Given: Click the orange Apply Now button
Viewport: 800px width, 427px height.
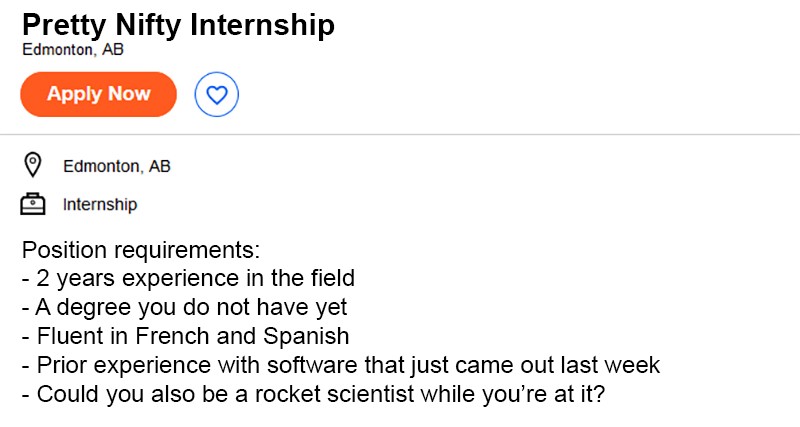Looking at the screenshot, I should pos(98,94).
